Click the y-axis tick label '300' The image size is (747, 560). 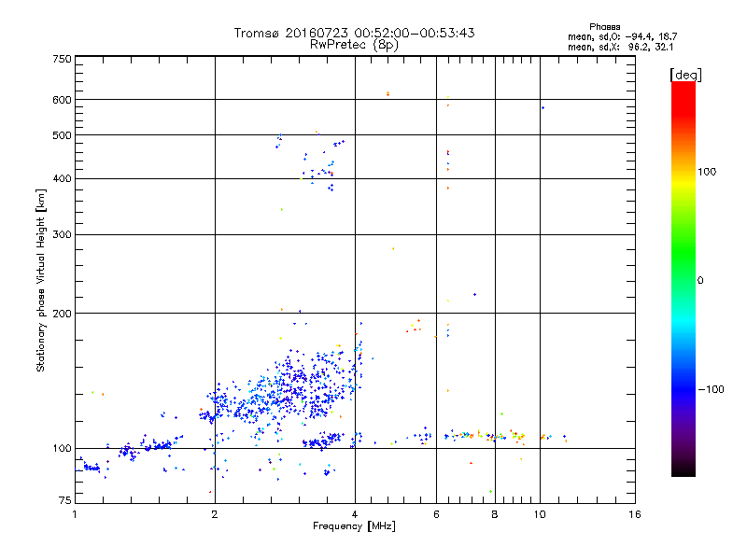pos(62,235)
